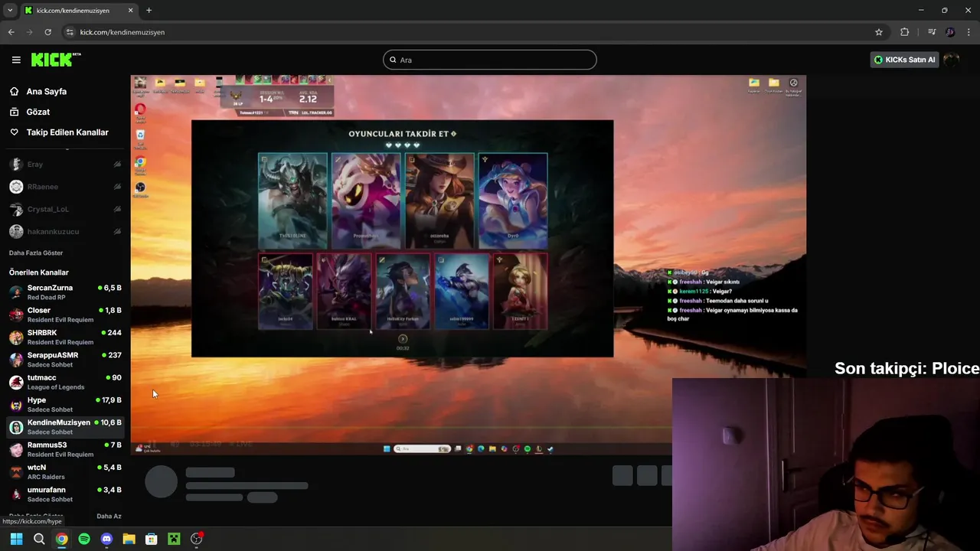Screen dimensions: 980x551
Task: Open recommended channel tutmacc
Action: click(65, 382)
